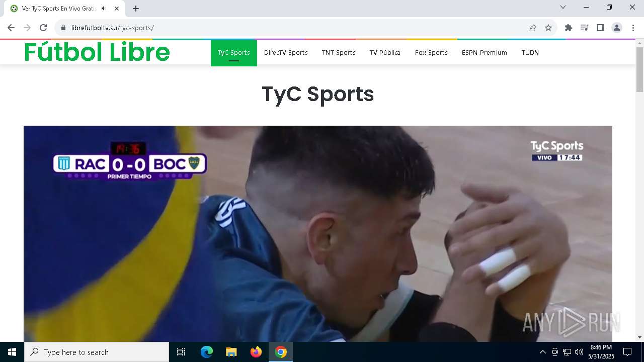Click the live video stream player
This screenshot has height=362, width=644.
click(x=318, y=234)
